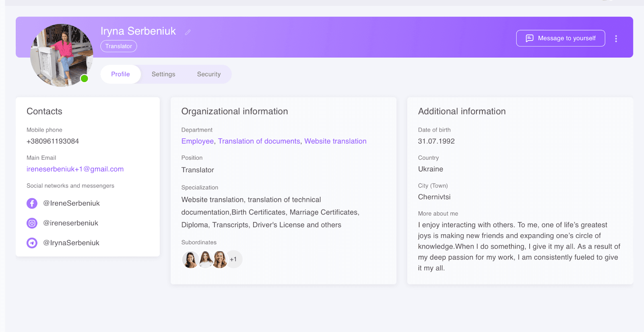
Task: Open the Security tab
Action: click(208, 74)
